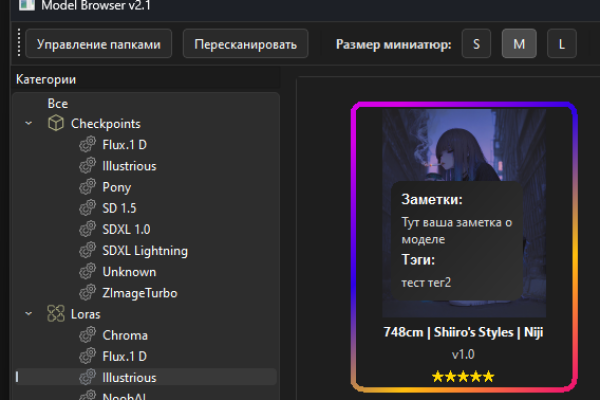Set thumbnail size to L
This screenshot has height=400, width=600.
tap(562, 44)
